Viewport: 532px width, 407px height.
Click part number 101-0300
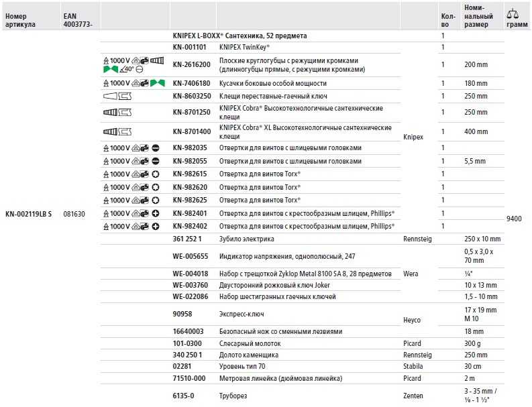187,343
